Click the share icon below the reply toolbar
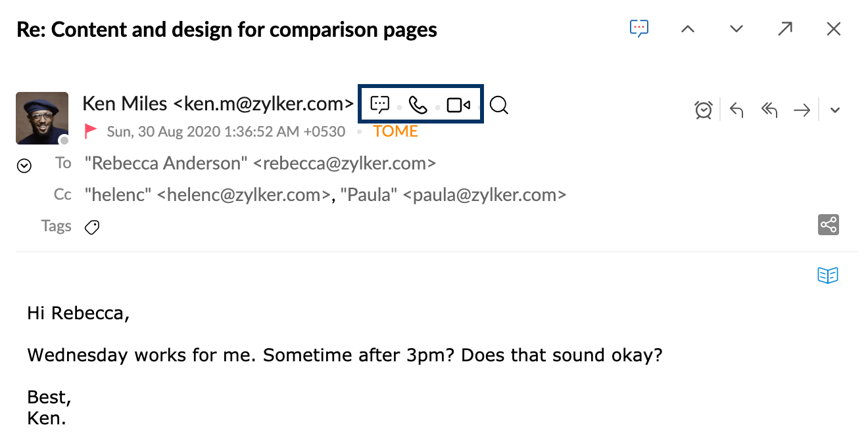 829,225
